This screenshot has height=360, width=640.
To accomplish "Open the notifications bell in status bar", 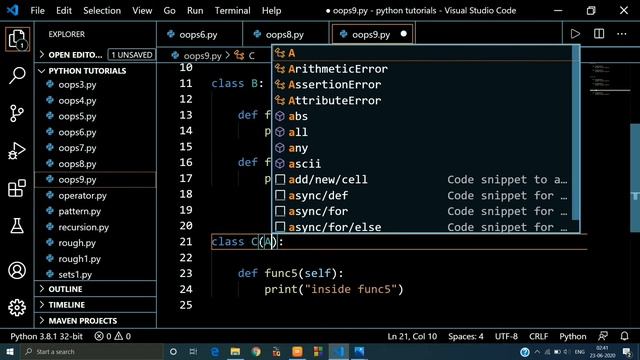I will (x=624, y=336).
